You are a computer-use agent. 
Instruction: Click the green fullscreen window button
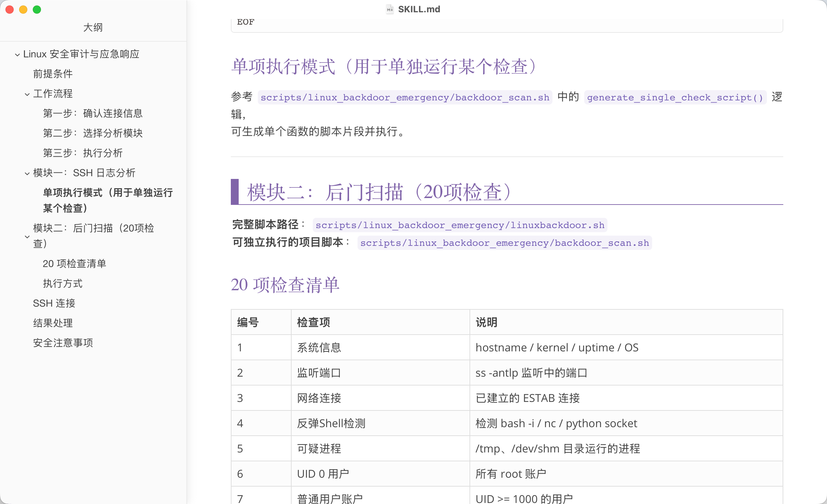point(37,10)
